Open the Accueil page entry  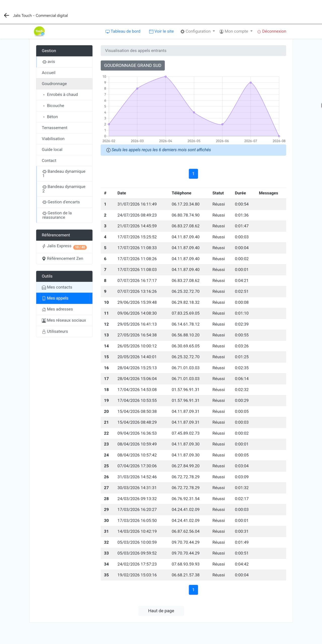pos(64,73)
